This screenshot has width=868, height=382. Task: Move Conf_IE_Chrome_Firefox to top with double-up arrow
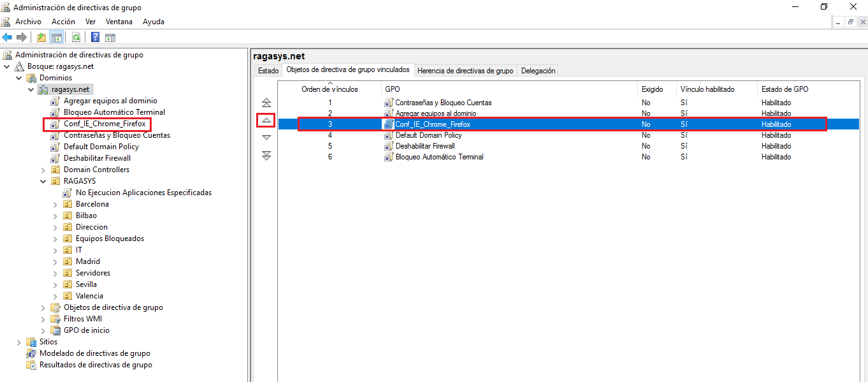pos(266,101)
